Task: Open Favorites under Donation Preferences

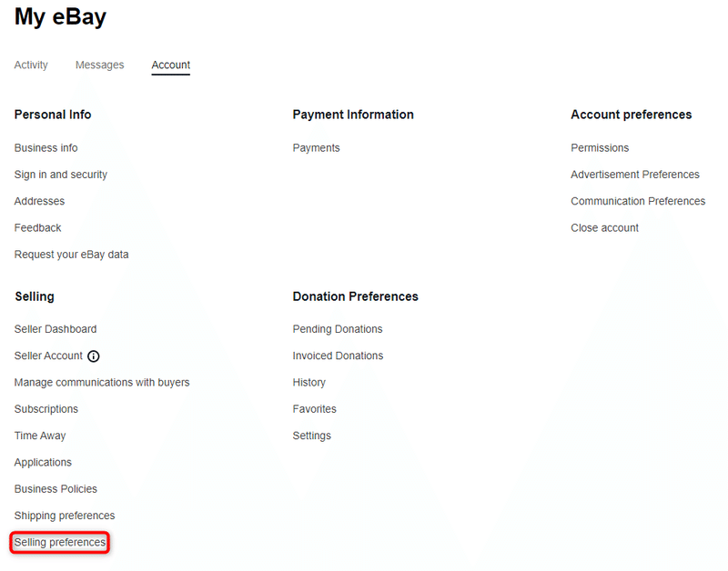Action: pos(314,409)
